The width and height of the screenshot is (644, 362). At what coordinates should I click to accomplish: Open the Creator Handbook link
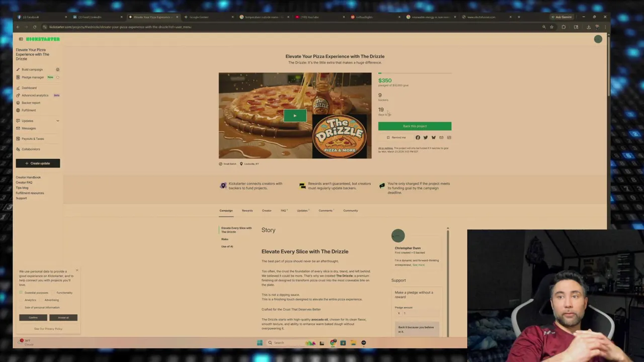(x=28, y=177)
